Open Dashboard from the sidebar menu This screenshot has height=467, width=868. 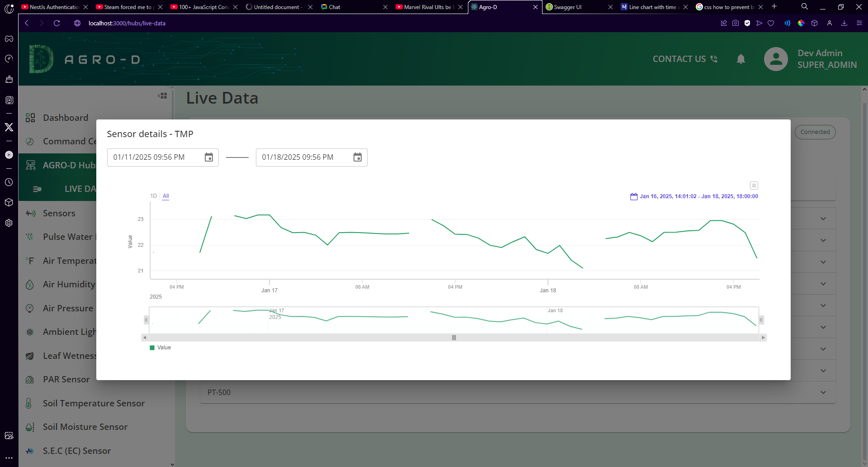click(x=66, y=117)
